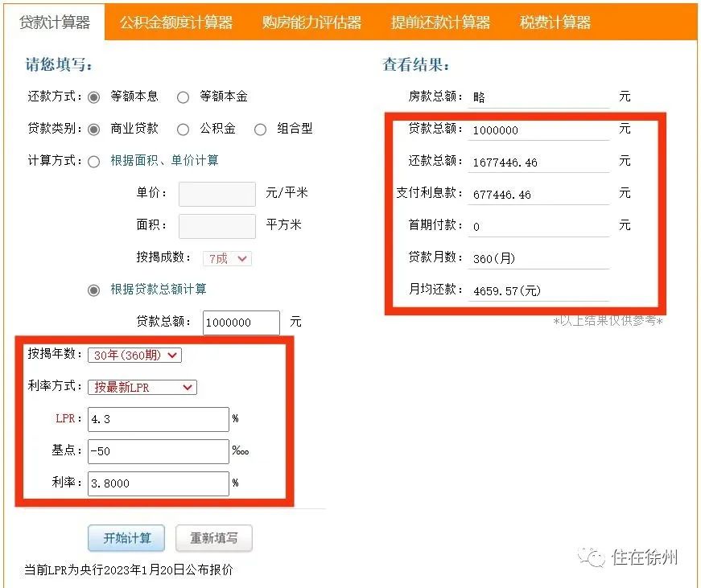Open the 利率方式 dropdown showing 按最新LPR
The image size is (701, 588).
[x=142, y=387]
